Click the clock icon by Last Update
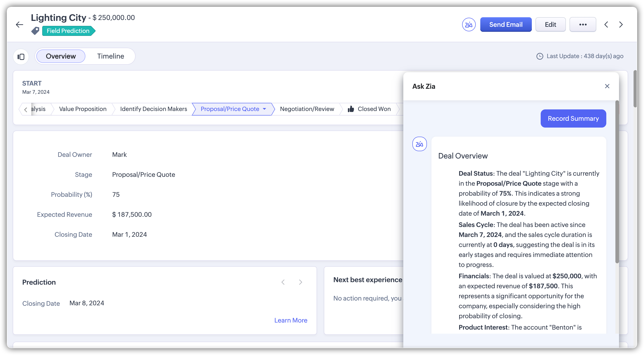 pyautogui.click(x=540, y=56)
